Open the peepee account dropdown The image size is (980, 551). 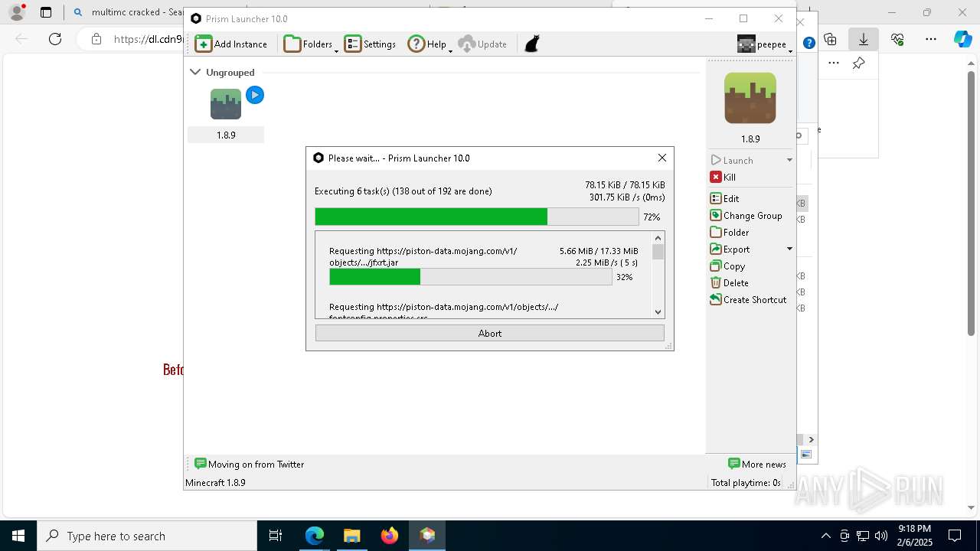[765, 44]
